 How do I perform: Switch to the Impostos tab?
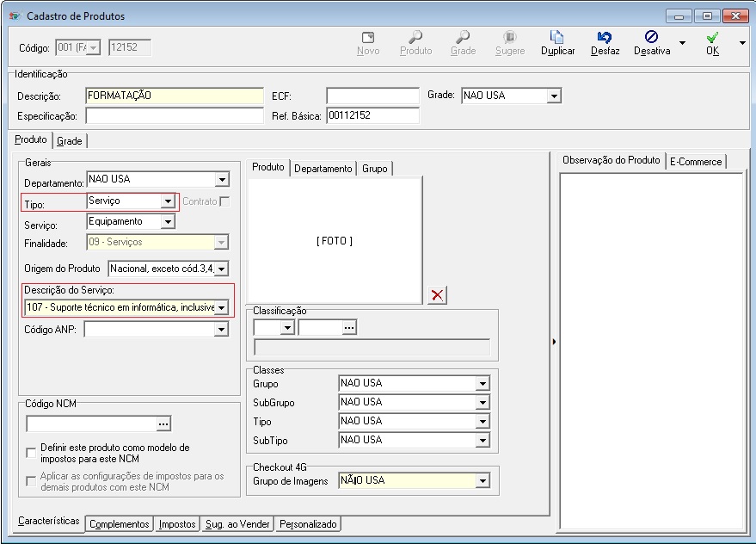click(x=177, y=524)
